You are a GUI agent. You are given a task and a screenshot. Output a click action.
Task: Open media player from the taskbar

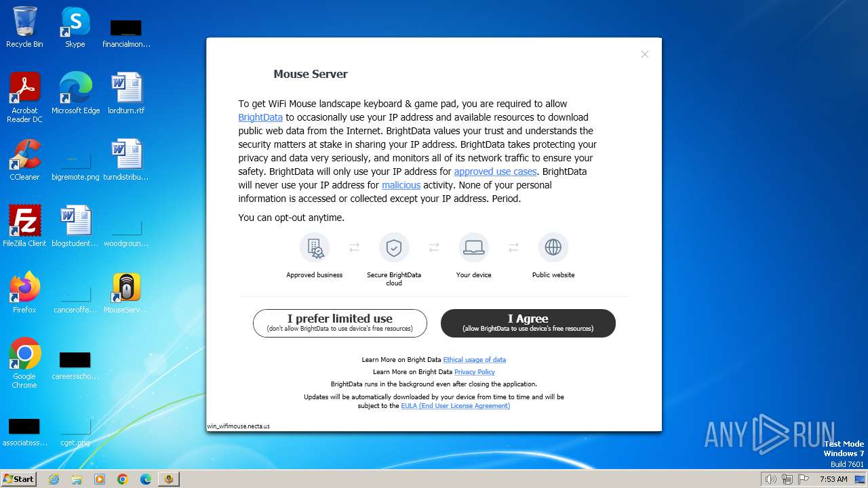[100, 479]
